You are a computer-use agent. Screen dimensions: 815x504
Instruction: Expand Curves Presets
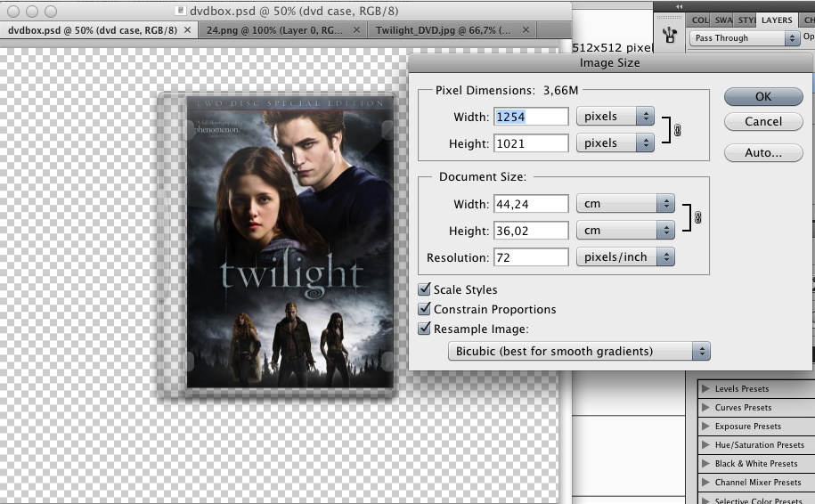coord(705,407)
